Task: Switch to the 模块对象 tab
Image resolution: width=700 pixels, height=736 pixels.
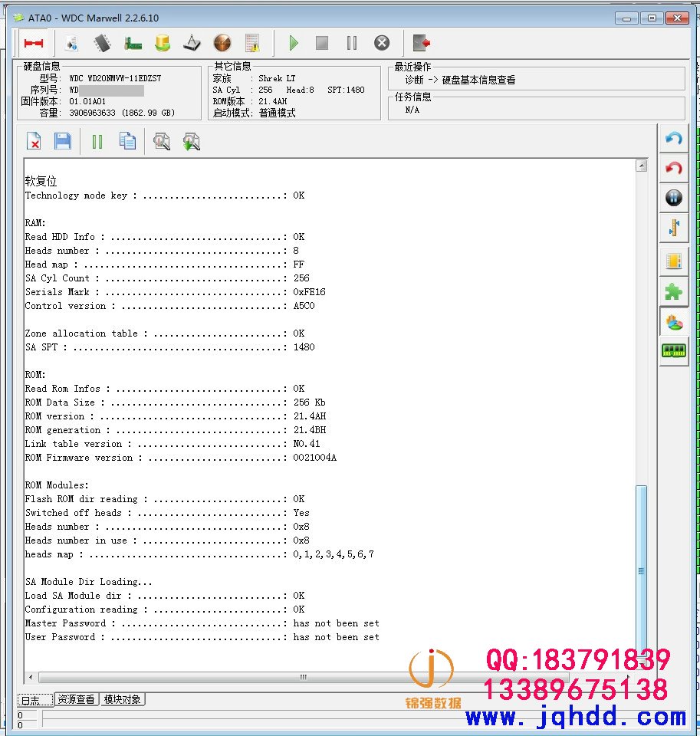Action: [123, 699]
